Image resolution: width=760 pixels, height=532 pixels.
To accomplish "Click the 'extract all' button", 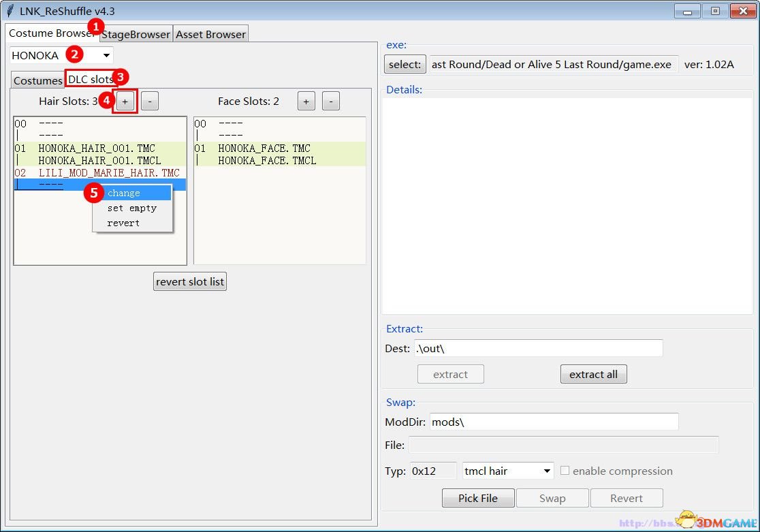I will coord(593,374).
